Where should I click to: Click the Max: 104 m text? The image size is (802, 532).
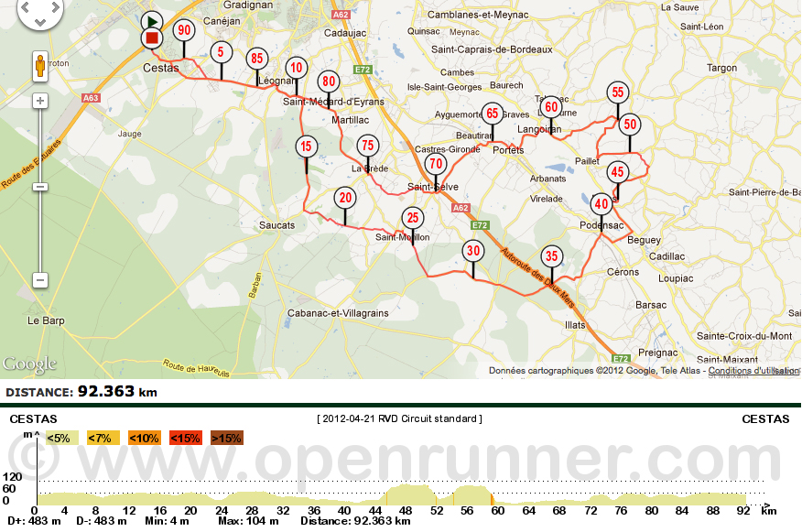tap(249, 521)
